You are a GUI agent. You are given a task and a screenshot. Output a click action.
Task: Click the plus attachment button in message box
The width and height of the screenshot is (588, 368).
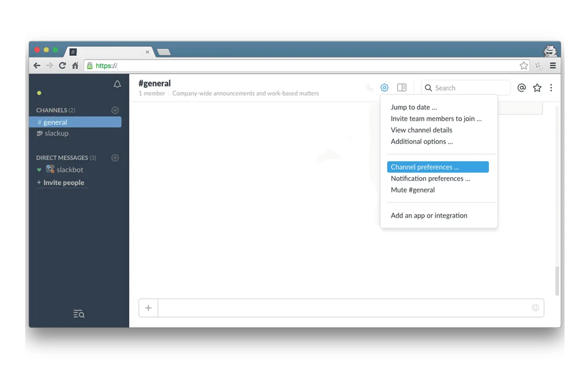148,308
